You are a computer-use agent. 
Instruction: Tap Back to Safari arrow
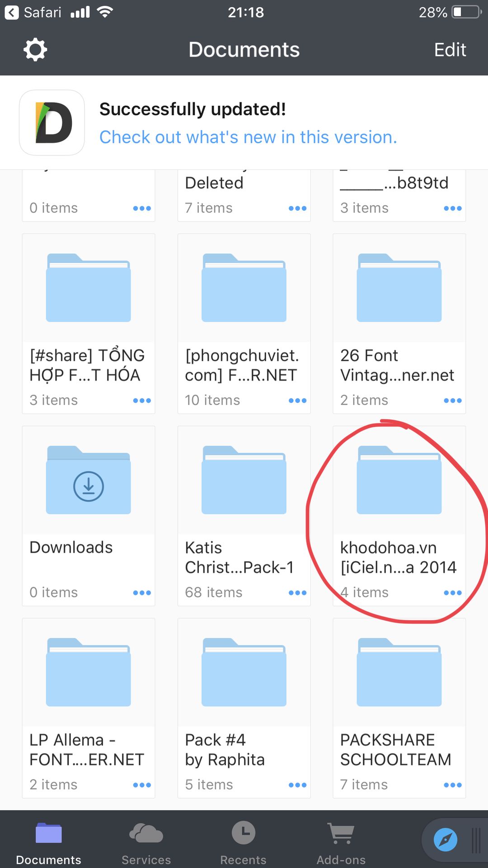coord(12,12)
